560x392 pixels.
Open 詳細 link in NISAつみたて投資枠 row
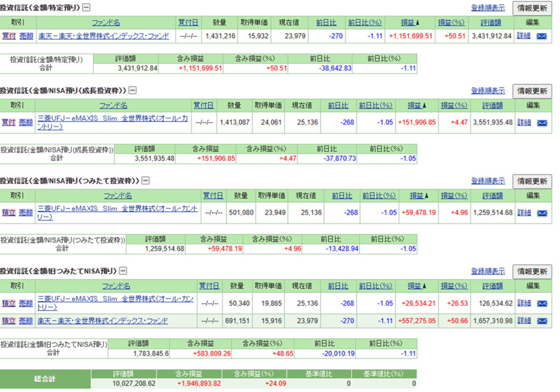click(x=524, y=213)
